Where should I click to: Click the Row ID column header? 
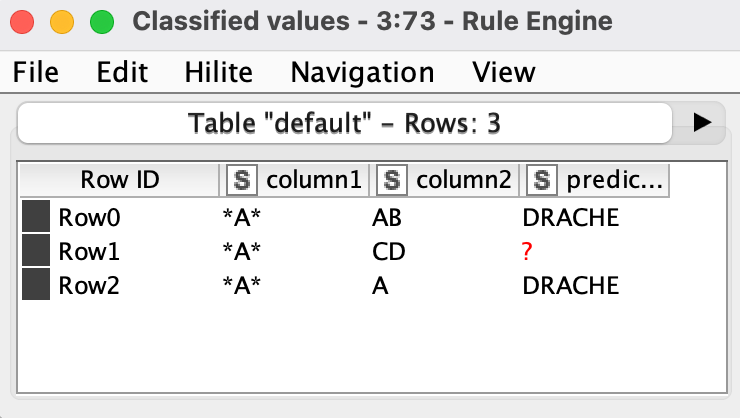[x=119, y=180]
